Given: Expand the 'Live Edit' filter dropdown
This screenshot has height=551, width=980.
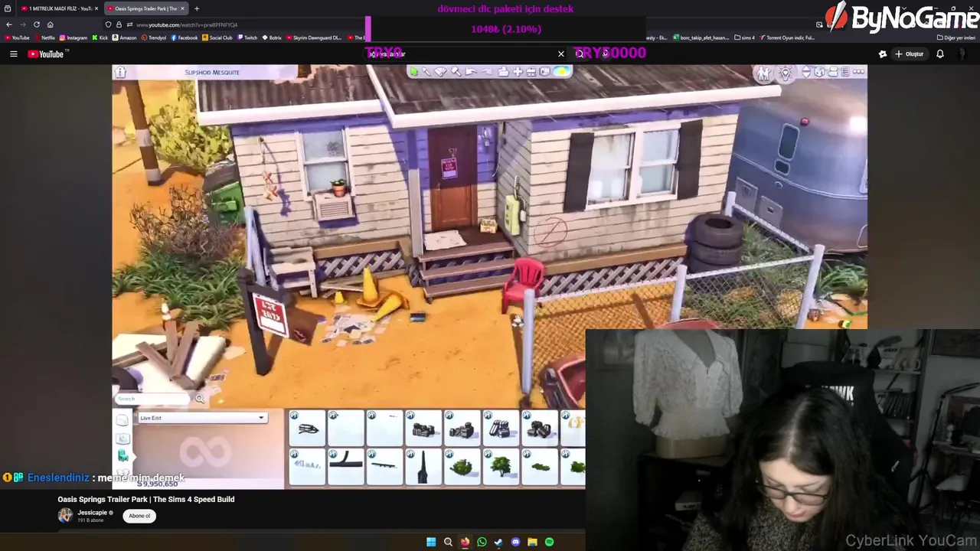Looking at the screenshot, I should pyautogui.click(x=202, y=418).
